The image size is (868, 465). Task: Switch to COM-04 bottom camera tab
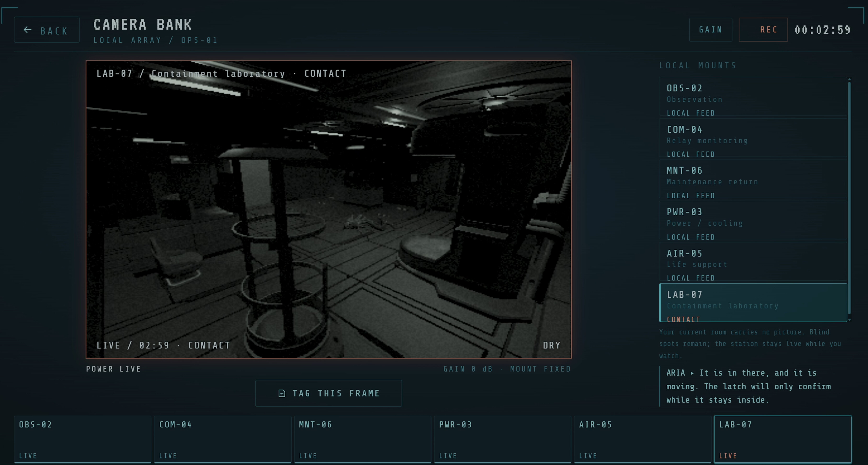[x=222, y=439]
